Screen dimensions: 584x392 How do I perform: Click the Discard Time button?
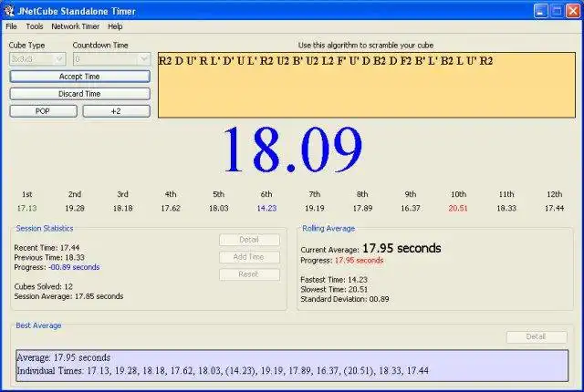tap(79, 94)
